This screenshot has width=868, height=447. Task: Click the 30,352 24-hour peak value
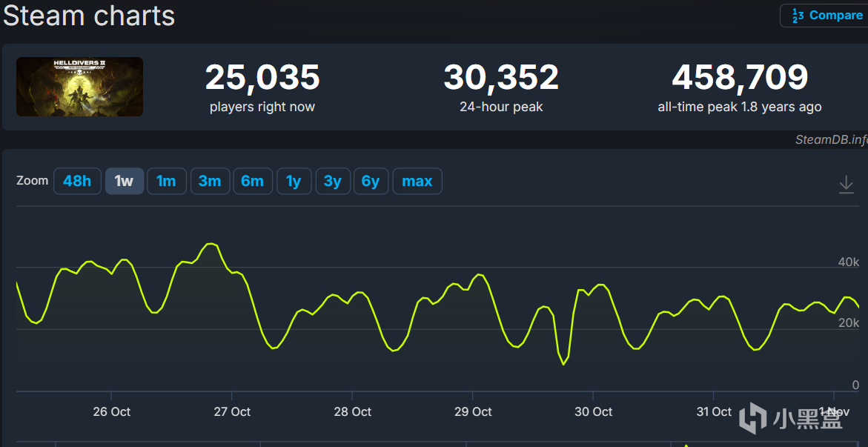coord(501,77)
